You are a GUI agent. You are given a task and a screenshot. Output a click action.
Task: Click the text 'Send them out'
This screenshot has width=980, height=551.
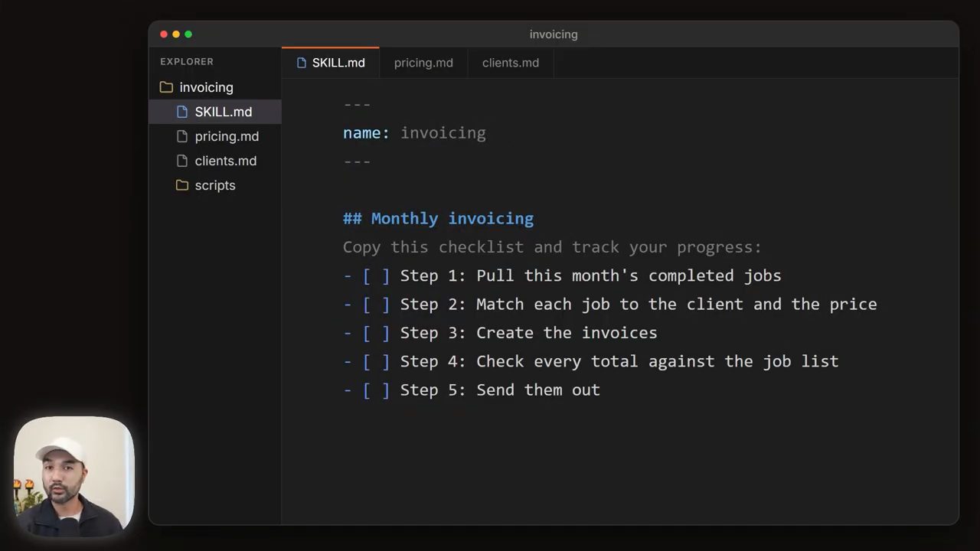pyautogui.click(x=538, y=390)
